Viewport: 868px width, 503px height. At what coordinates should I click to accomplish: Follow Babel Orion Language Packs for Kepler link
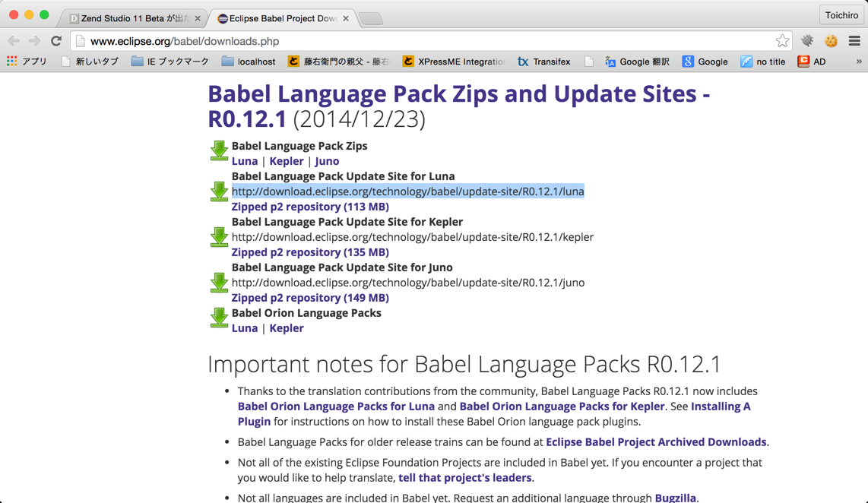coord(562,407)
